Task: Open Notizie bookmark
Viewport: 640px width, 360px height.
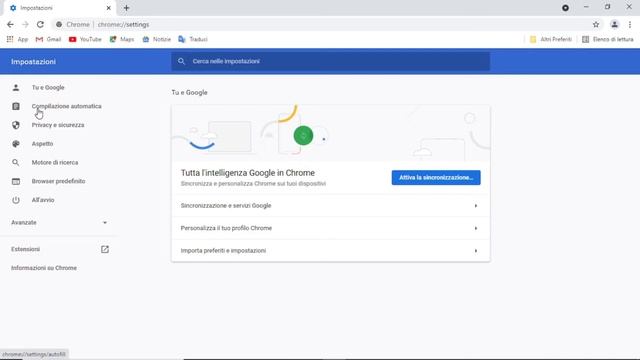Action: [156, 39]
